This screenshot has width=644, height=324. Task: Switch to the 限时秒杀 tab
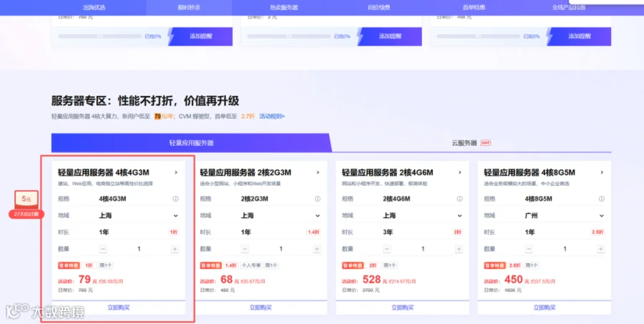coord(189,7)
